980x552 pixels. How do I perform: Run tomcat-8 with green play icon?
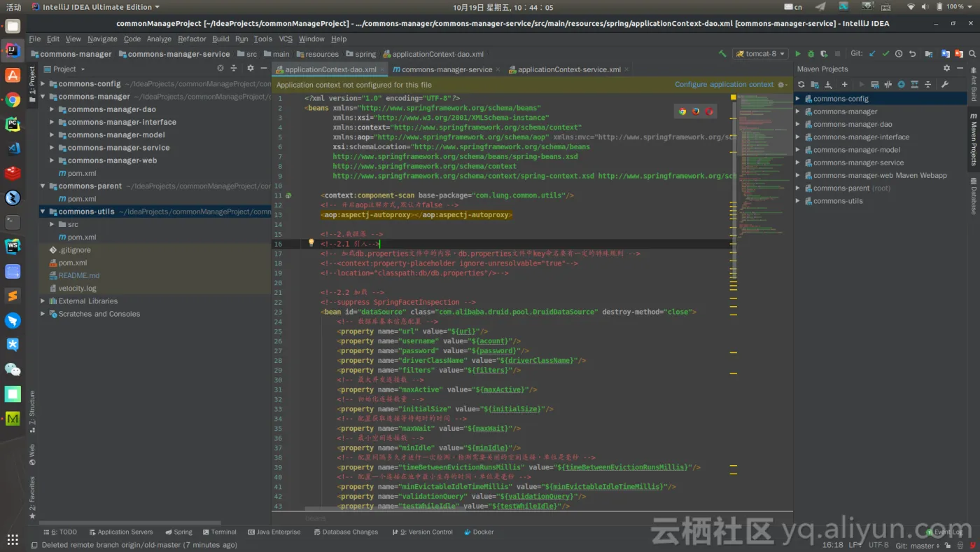click(x=797, y=54)
